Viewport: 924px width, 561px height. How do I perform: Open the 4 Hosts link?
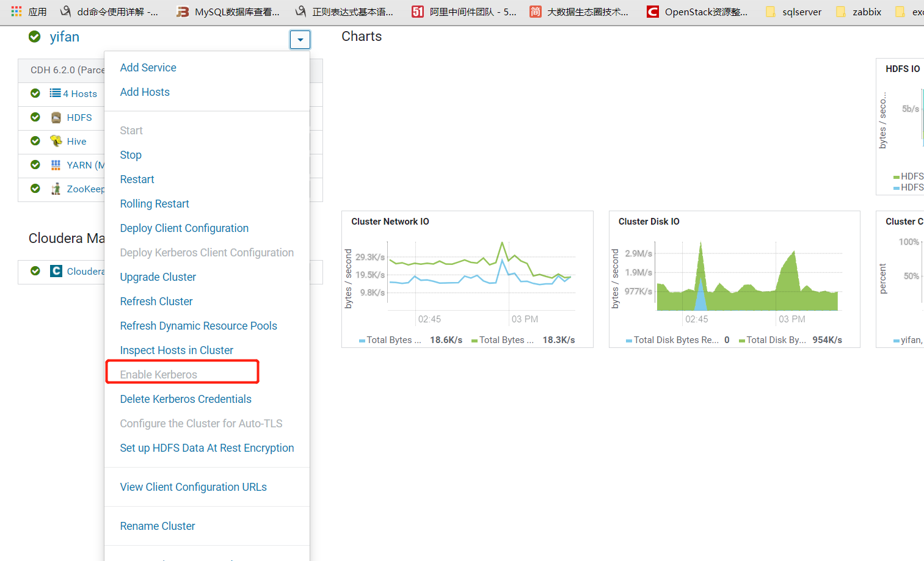[80, 94]
